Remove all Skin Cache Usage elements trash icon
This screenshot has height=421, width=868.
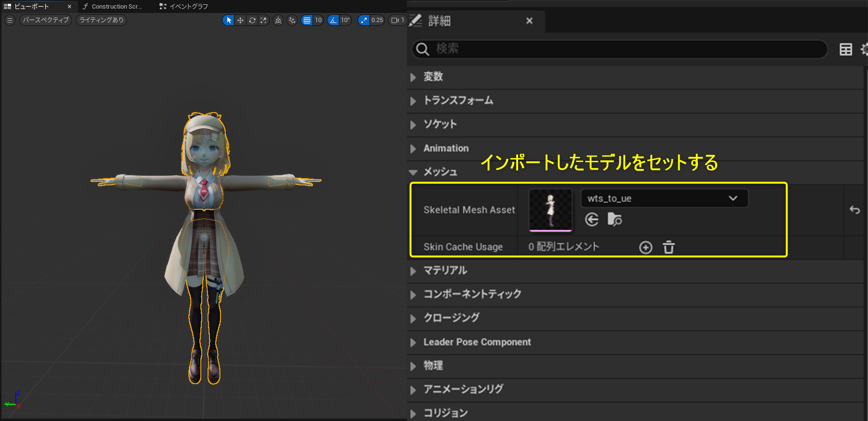[x=669, y=247]
